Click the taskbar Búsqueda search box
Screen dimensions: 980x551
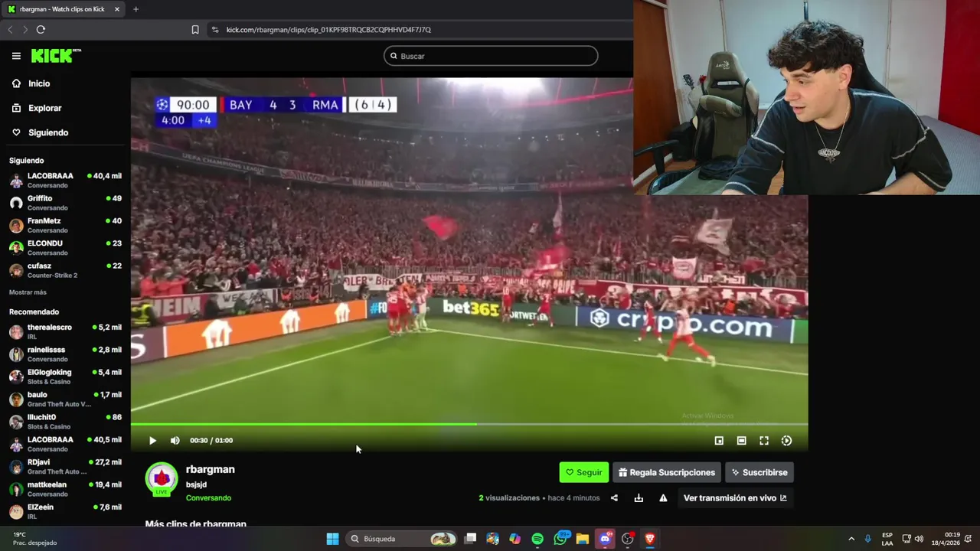click(402, 539)
